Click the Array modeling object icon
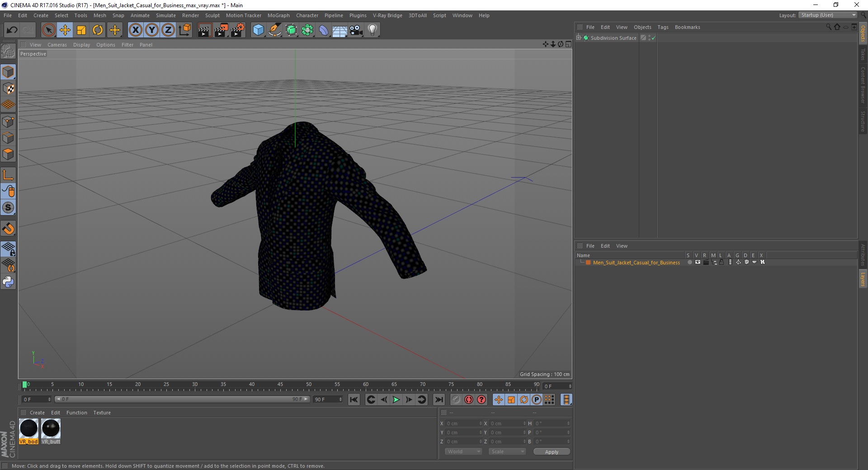 [307, 30]
